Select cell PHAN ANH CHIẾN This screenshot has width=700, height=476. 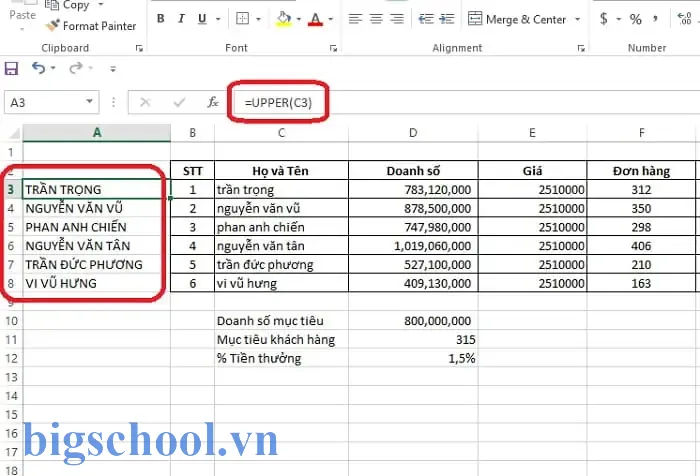[97, 227]
